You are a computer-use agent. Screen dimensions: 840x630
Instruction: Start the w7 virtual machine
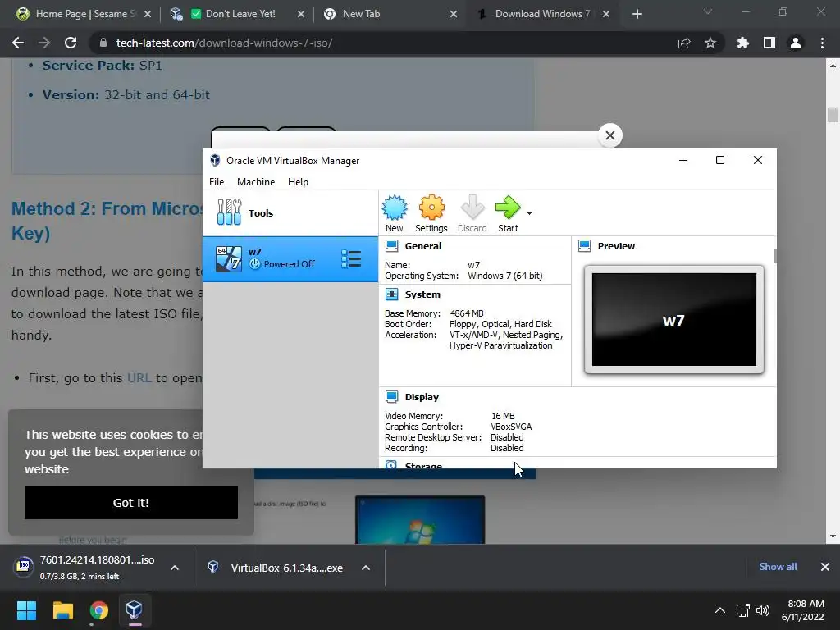[508, 213]
